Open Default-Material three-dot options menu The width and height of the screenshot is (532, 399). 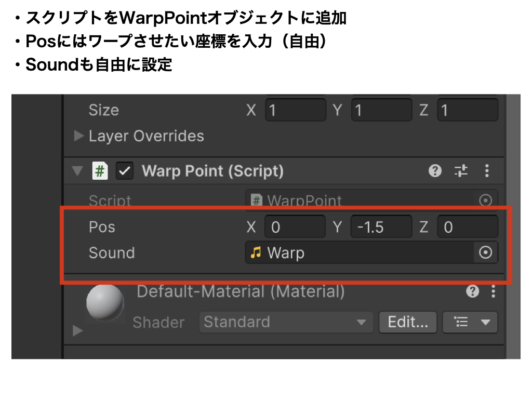pyautogui.click(x=493, y=292)
